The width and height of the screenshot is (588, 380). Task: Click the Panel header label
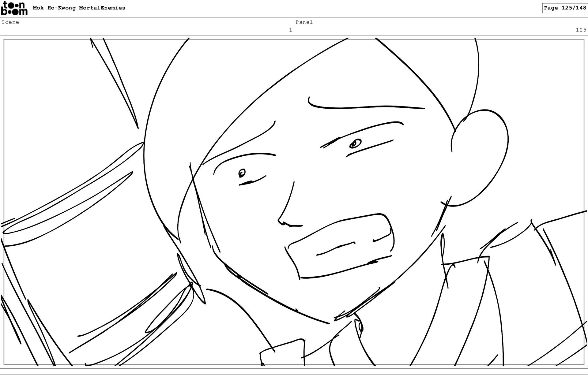304,22
